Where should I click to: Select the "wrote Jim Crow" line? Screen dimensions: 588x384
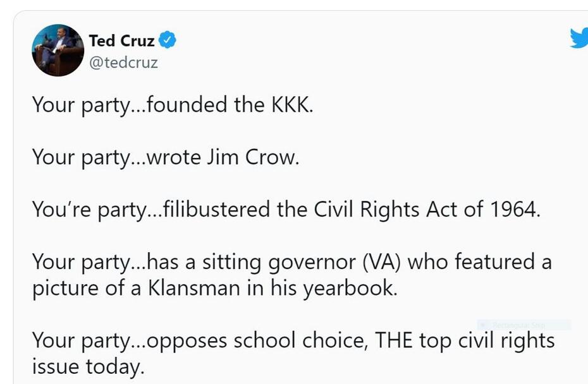click(165, 157)
